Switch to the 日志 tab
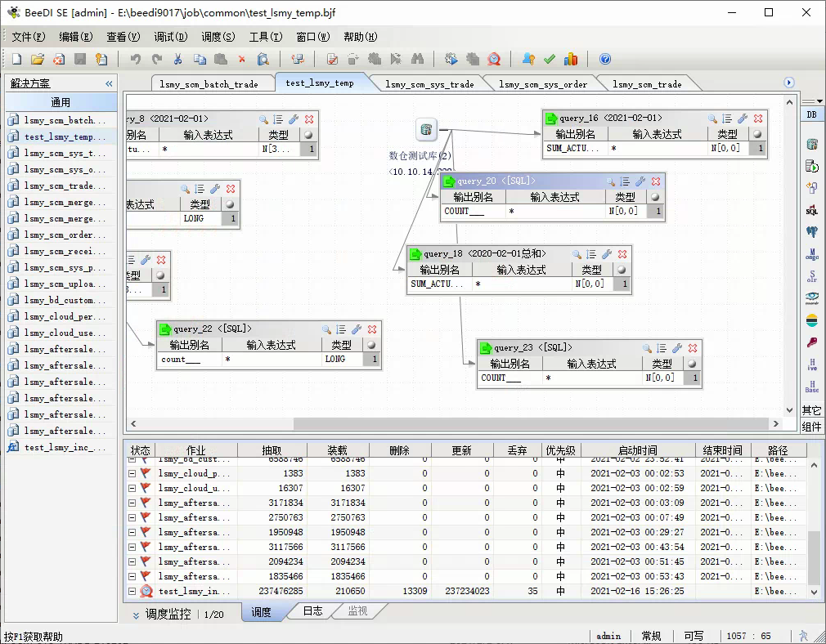This screenshot has width=826, height=644. (313, 610)
